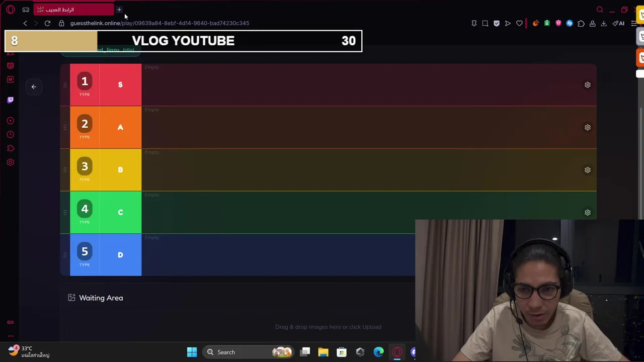Screen dimensions: 644x362
Task: Click the site security padlock icon
Action: pos(61,23)
